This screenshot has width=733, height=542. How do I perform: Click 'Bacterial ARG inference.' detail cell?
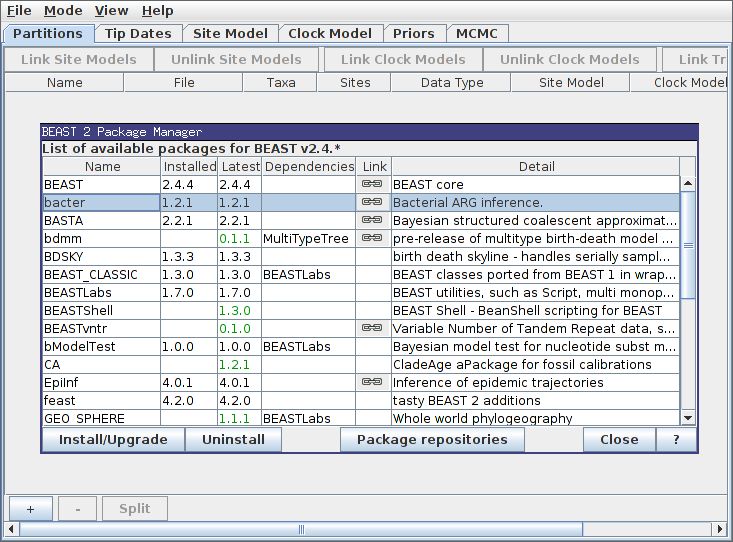(x=535, y=202)
